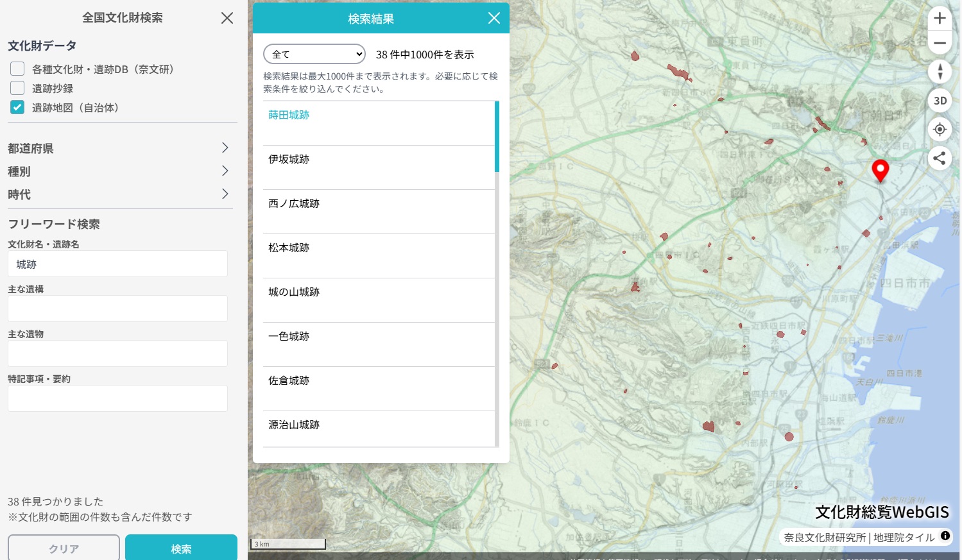Click the 文化財名・遺跡名 input containing 城跡

(117, 264)
